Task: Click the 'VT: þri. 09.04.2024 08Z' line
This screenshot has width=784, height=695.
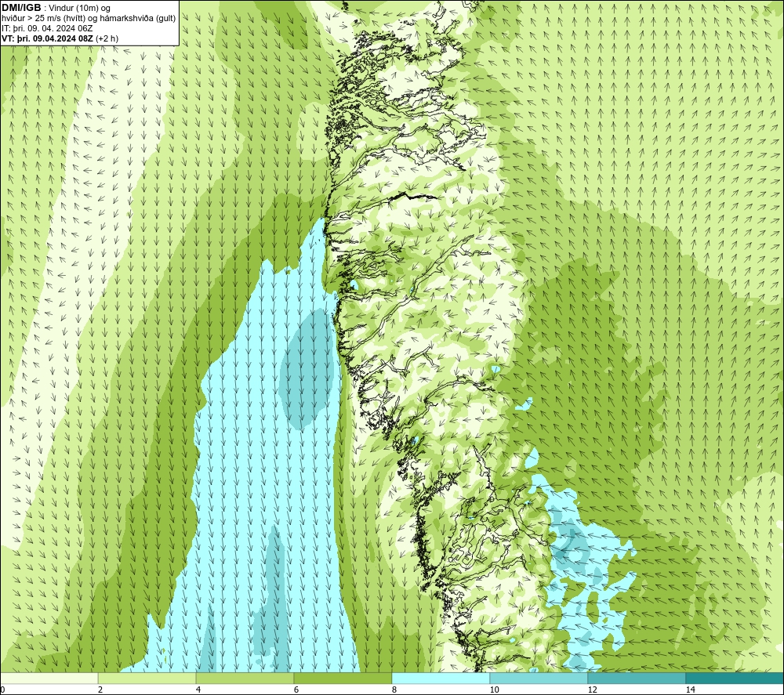Action: coord(47,38)
